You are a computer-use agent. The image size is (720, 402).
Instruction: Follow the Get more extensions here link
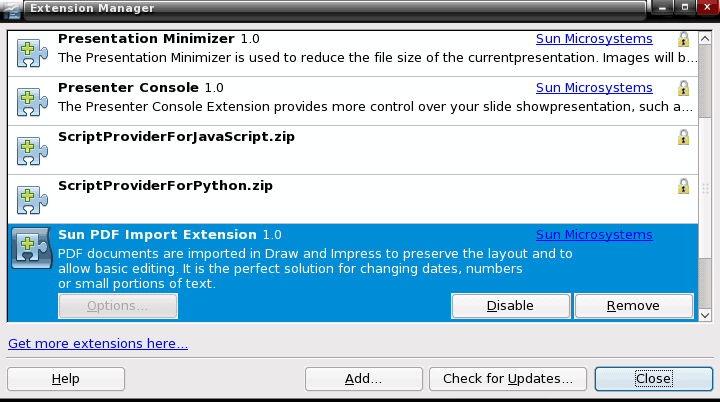(98, 344)
